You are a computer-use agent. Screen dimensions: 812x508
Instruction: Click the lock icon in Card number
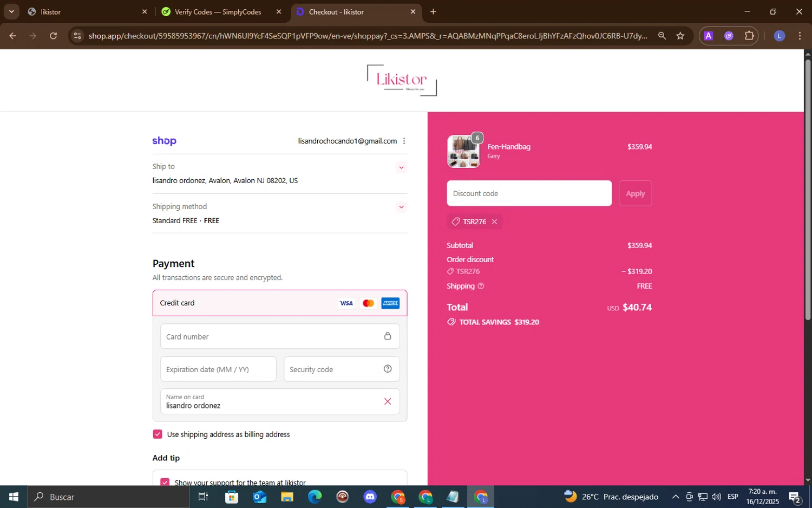click(x=388, y=336)
